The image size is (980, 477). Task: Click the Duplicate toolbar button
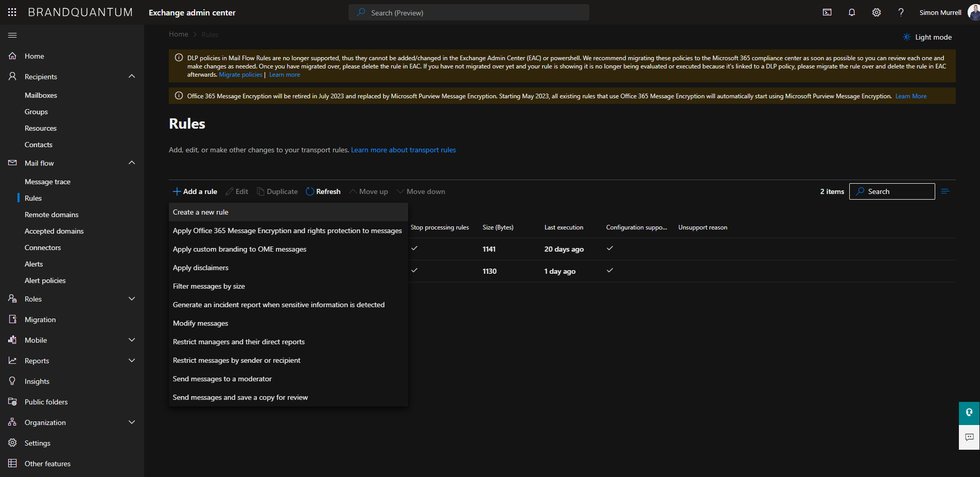tap(277, 191)
